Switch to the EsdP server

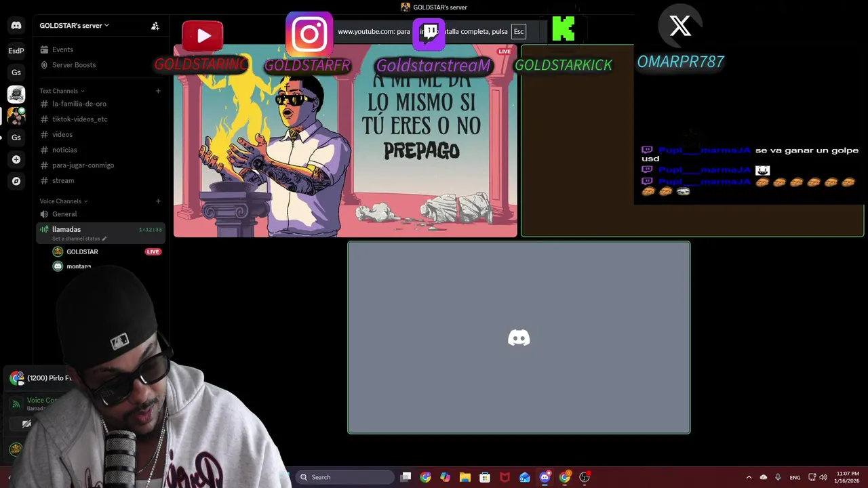[16, 51]
